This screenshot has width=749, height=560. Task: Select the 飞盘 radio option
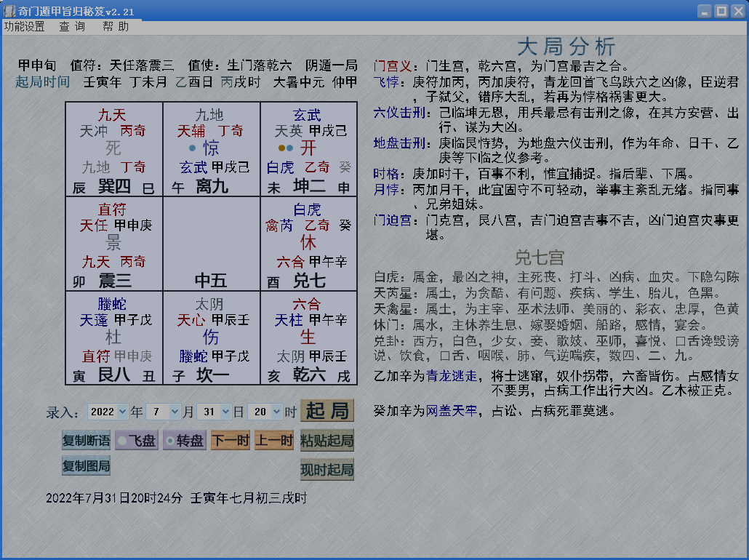[x=137, y=440]
